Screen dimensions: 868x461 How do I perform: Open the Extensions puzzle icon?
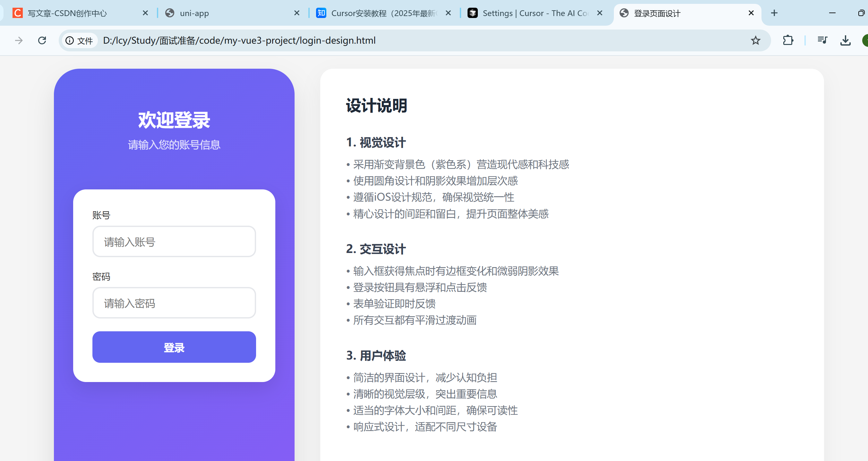tap(788, 40)
